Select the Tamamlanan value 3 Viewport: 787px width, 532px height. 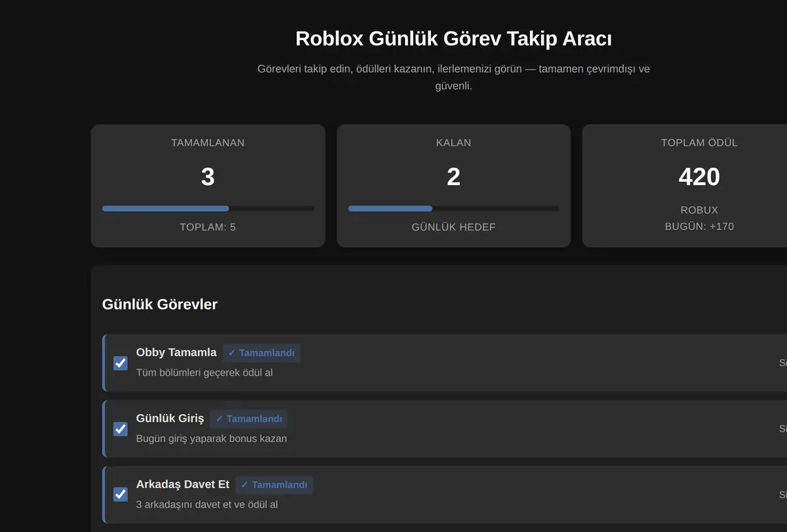pyautogui.click(x=208, y=177)
